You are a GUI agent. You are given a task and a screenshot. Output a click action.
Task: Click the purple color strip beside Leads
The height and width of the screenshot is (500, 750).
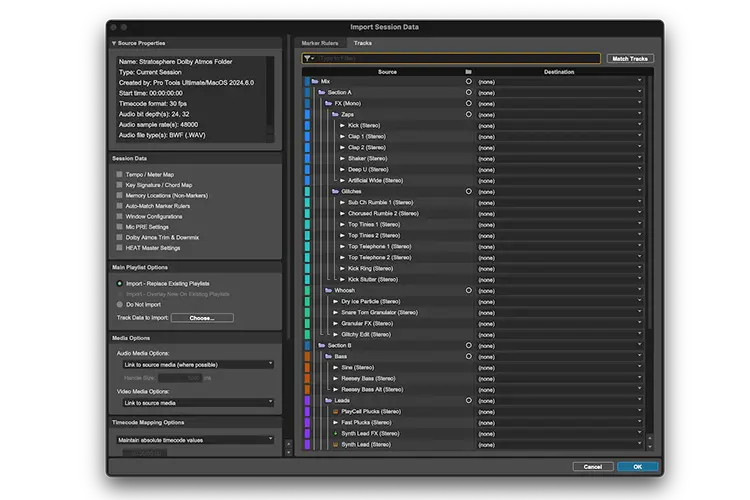point(307,400)
